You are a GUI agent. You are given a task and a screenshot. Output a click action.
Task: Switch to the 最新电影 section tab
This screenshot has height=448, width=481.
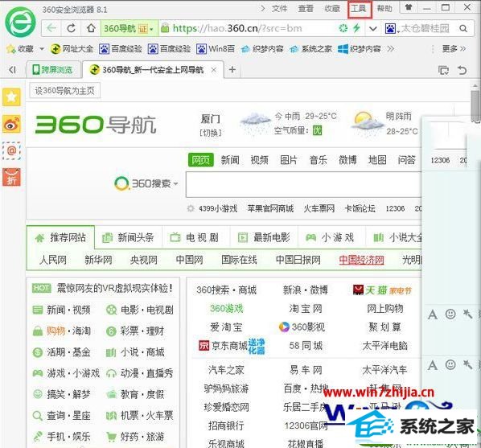click(x=264, y=237)
